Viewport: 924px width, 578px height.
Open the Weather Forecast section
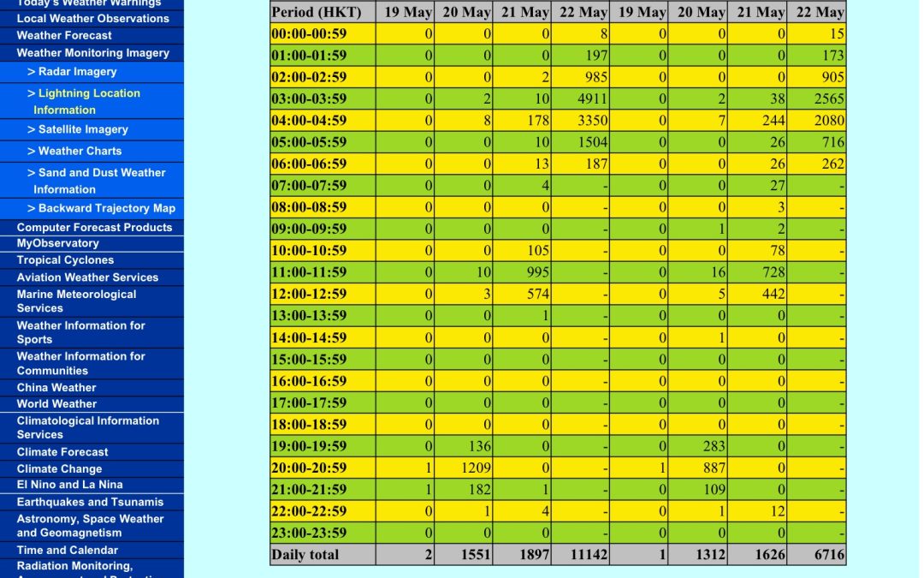pos(64,35)
